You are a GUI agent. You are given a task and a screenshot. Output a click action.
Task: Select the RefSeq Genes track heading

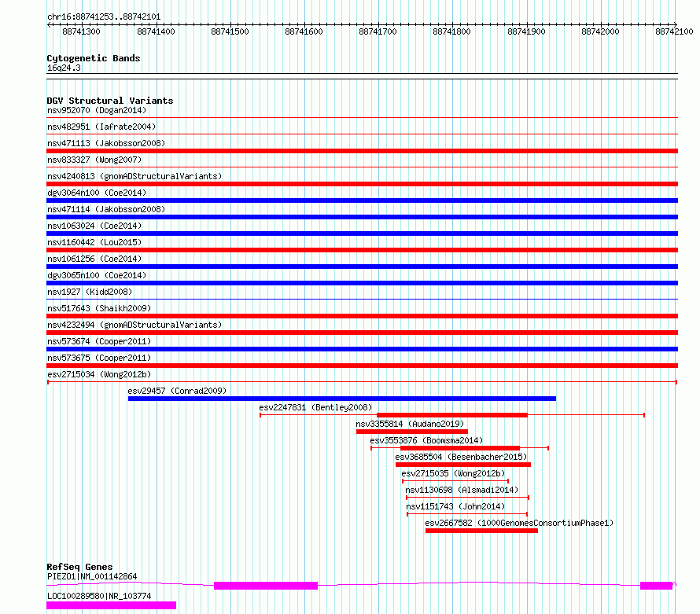tap(79, 567)
